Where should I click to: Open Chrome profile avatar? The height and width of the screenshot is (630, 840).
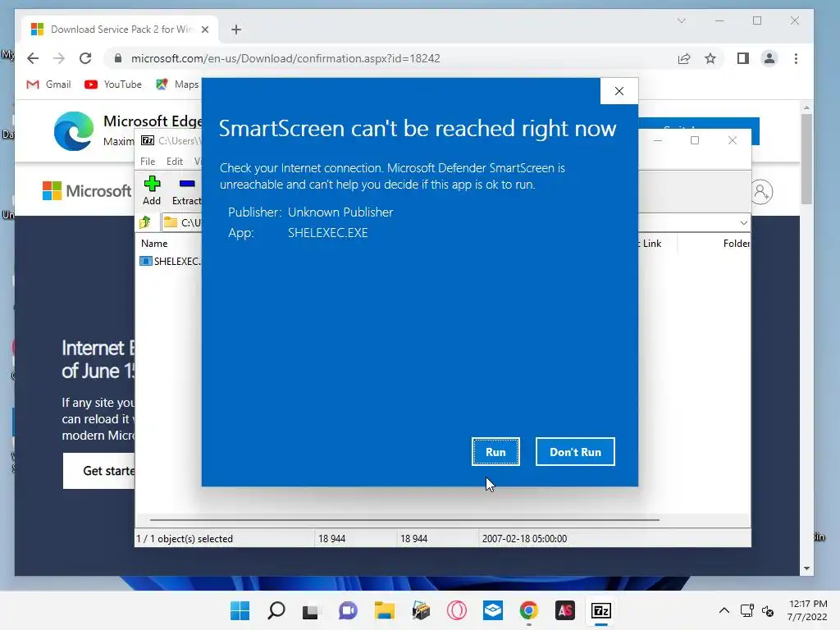pyautogui.click(x=769, y=58)
